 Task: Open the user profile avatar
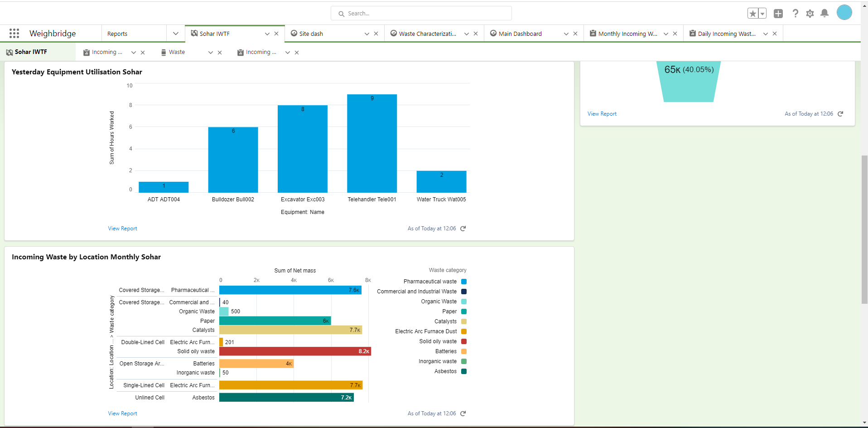point(844,12)
